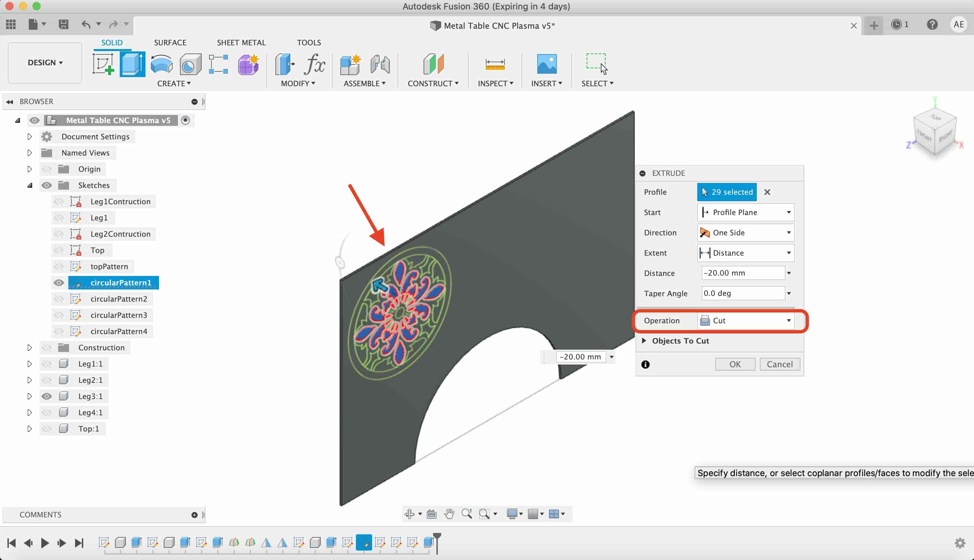Image resolution: width=974 pixels, height=560 pixels.
Task: Hide the circularPattern1 sketch
Action: pyautogui.click(x=59, y=283)
